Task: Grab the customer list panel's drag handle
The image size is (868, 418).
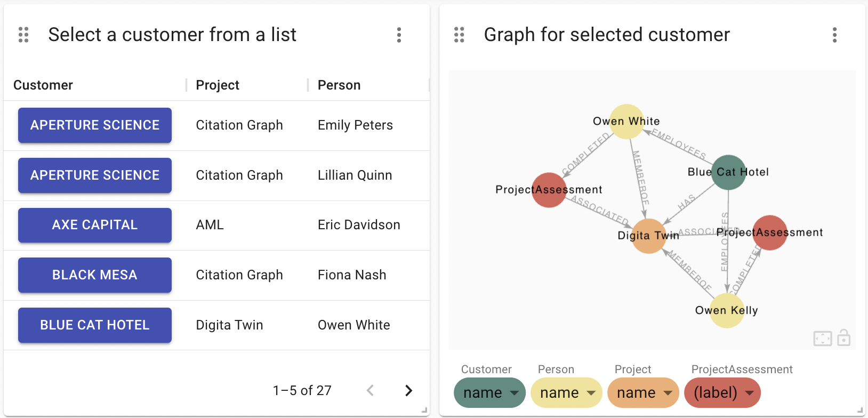Action: click(x=23, y=35)
